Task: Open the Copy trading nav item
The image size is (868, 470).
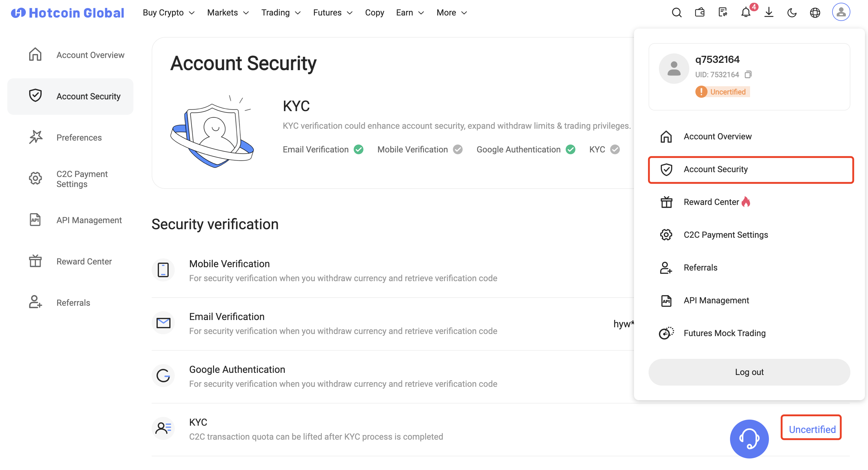Action: (x=374, y=13)
